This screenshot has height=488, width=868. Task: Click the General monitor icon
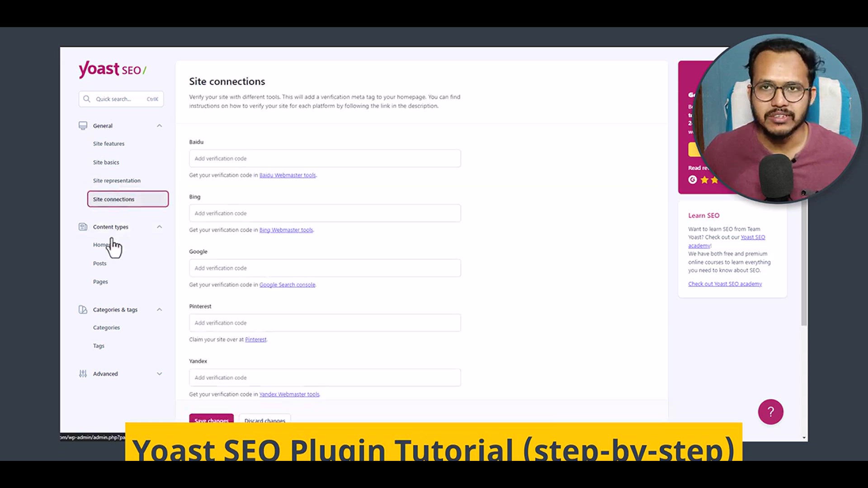point(83,126)
